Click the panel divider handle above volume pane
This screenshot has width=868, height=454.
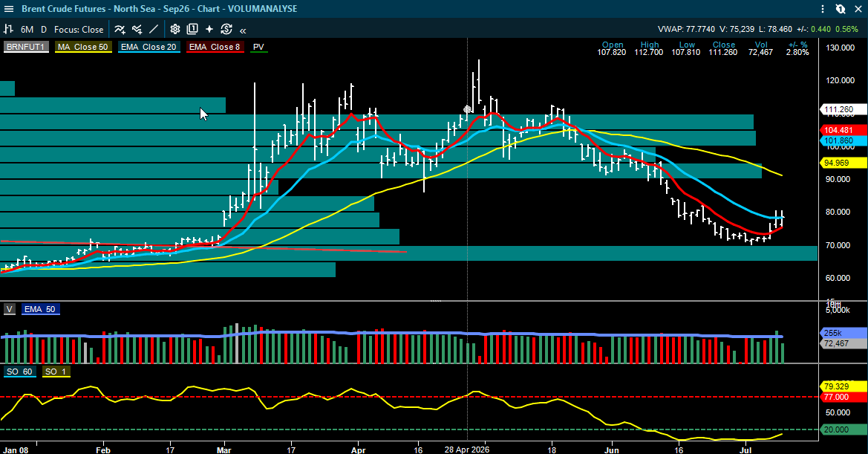pos(436,301)
